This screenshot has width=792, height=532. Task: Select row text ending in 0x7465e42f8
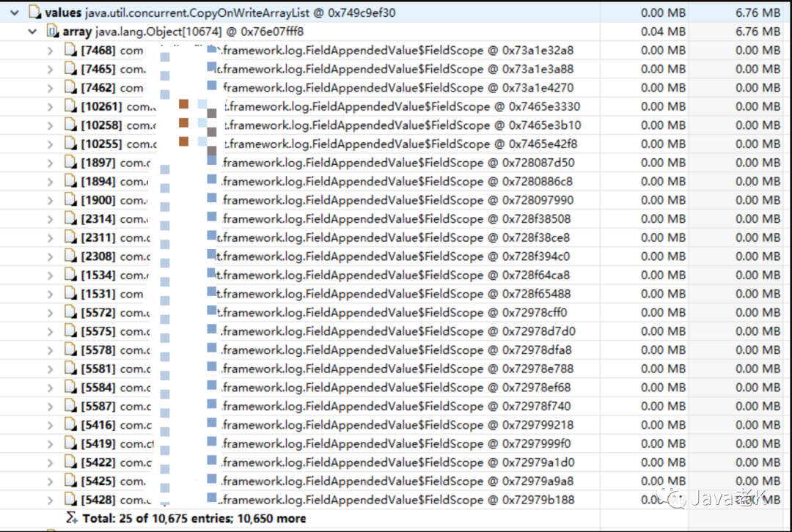click(329, 144)
